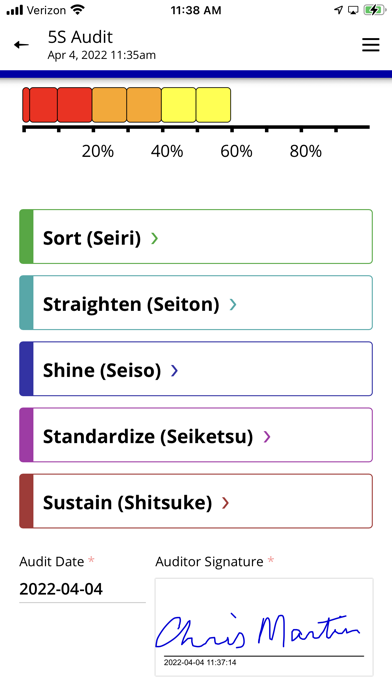Tap the back arrow icon
This screenshot has height=696, width=392.
21,44
